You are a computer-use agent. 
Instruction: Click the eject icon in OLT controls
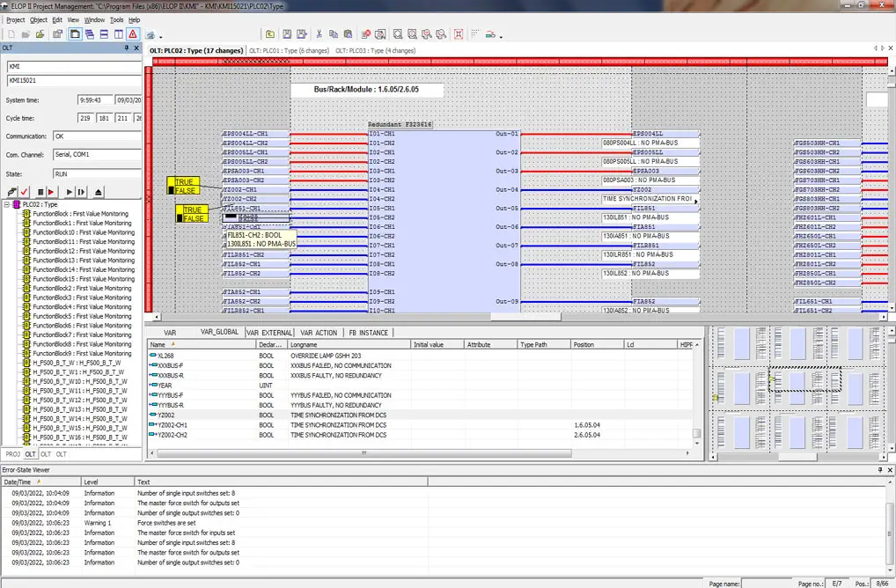tap(98, 192)
